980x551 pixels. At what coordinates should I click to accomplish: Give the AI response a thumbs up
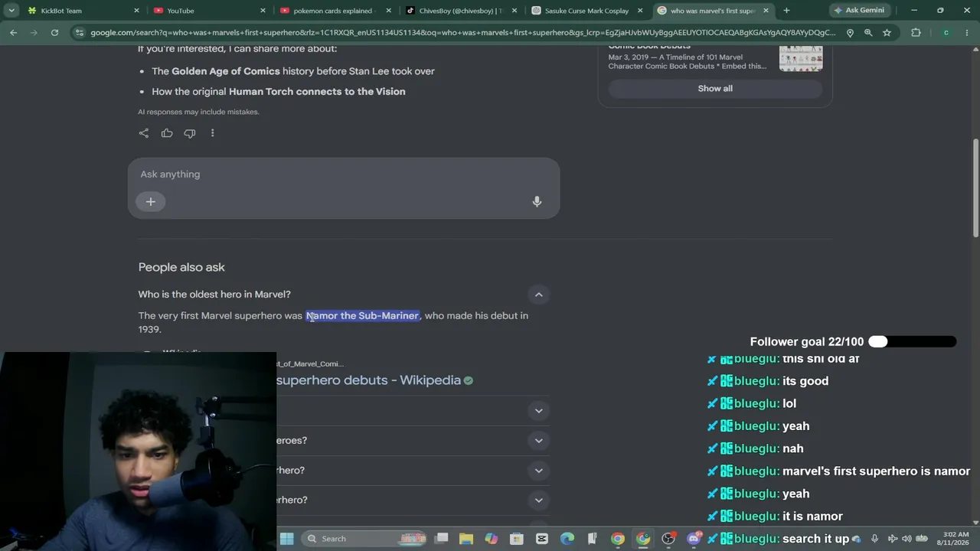[167, 133]
